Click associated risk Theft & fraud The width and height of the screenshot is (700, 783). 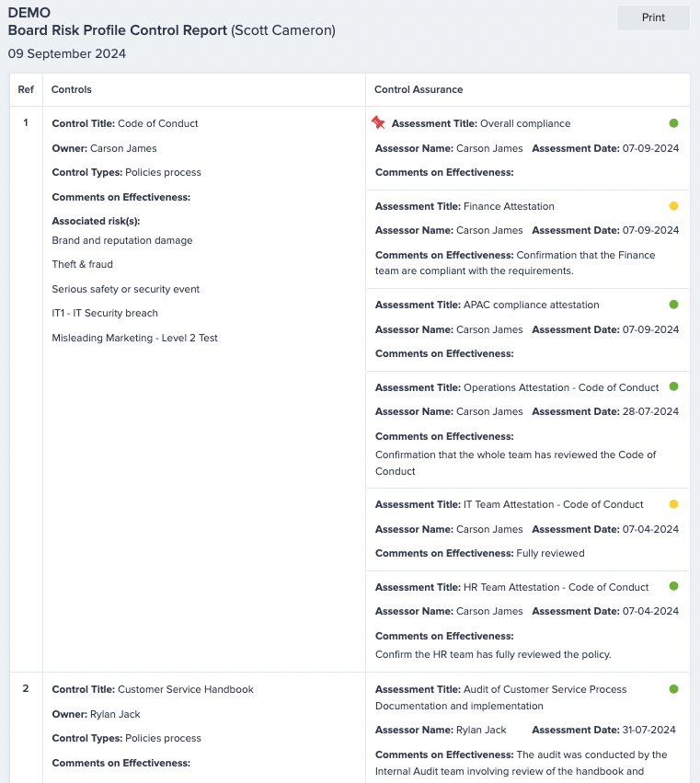(83, 264)
